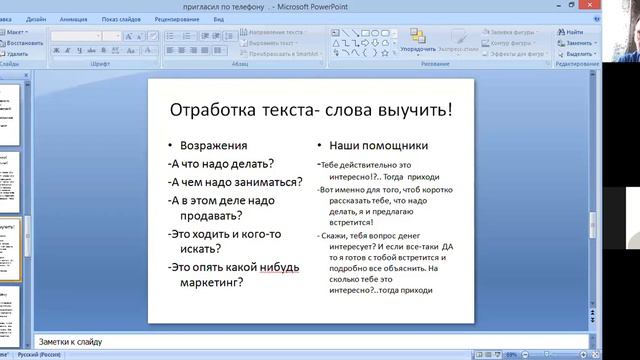Apply numbered list formatting
This screenshot has width=640, height=360.
[188, 36]
